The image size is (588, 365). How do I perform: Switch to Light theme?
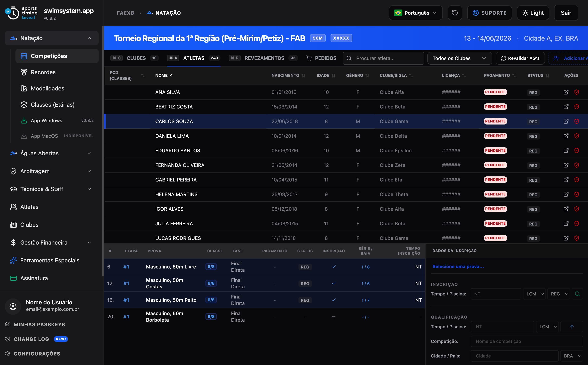[x=533, y=13]
